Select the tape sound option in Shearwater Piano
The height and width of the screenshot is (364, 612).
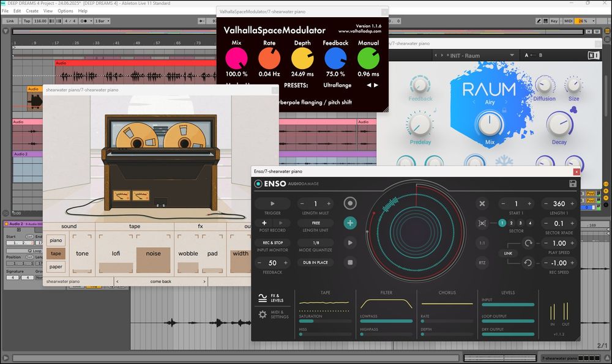click(x=56, y=254)
